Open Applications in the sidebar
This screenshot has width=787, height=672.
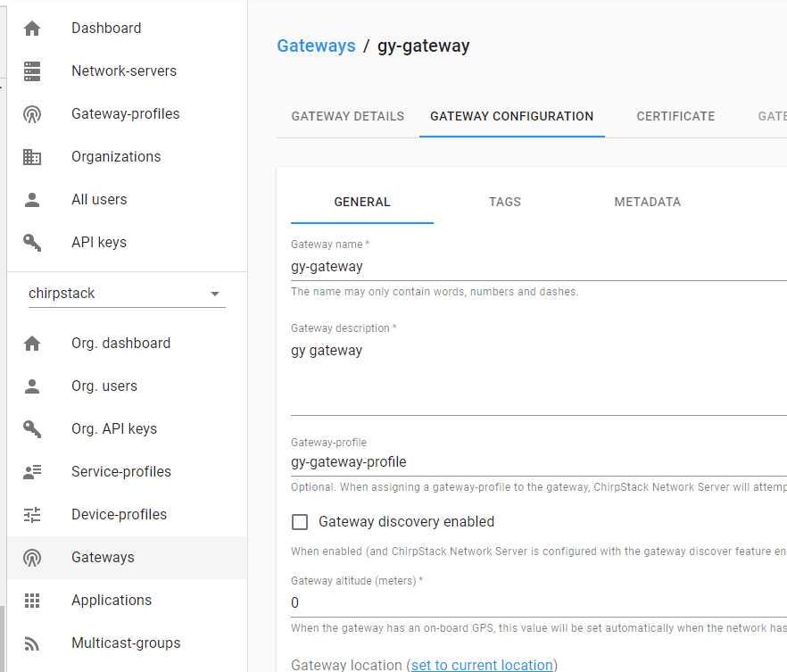pyautogui.click(x=127, y=601)
